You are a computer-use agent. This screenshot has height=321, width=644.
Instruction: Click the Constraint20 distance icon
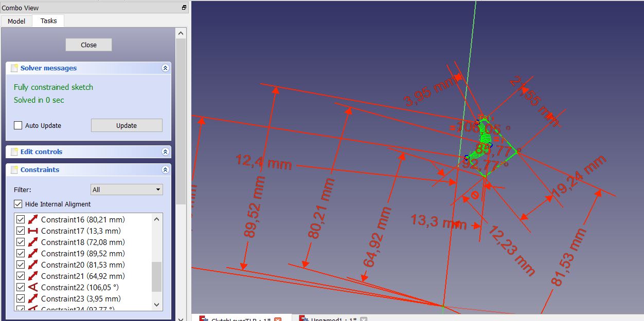point(33,265)
